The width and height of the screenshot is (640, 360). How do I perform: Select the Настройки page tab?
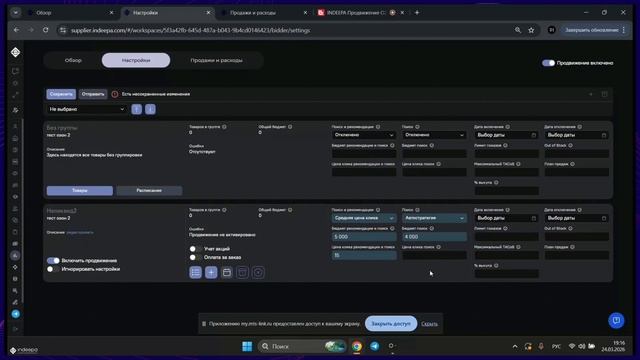pos(136,60)
